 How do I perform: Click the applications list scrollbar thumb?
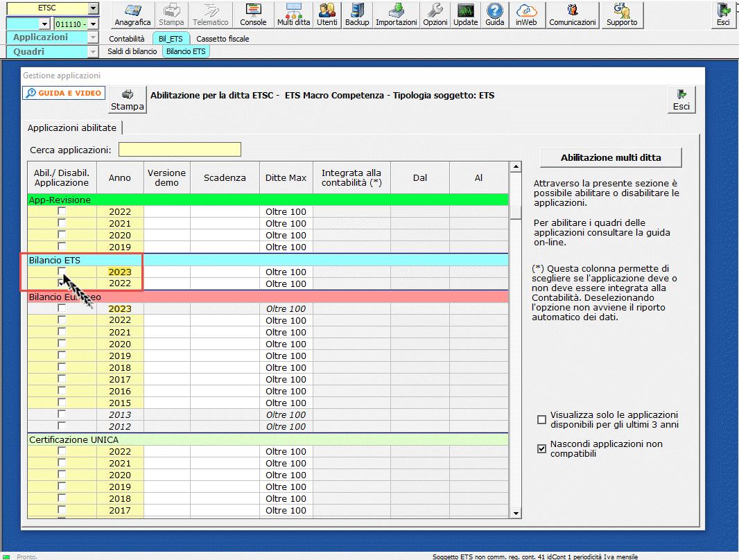[516, 212]
